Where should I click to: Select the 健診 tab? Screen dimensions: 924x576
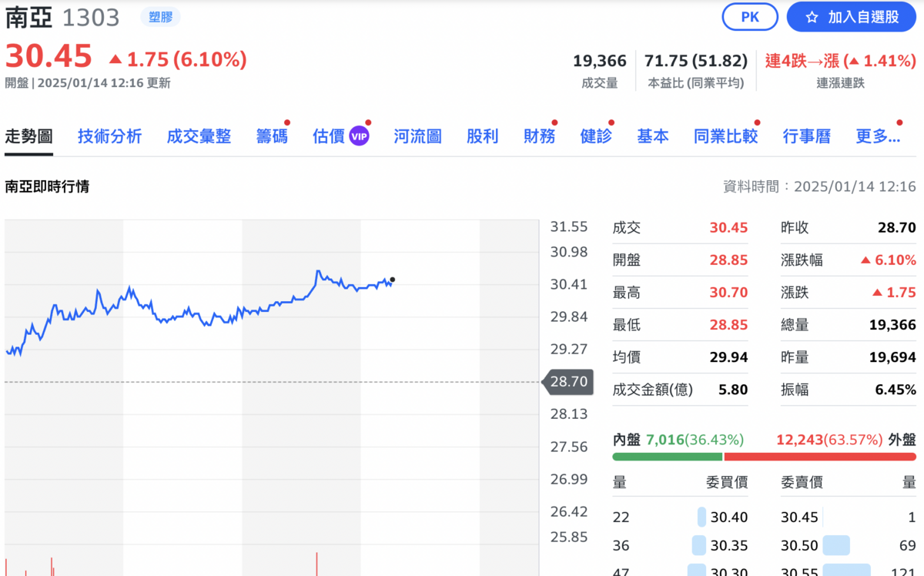[x=596, y=136]
